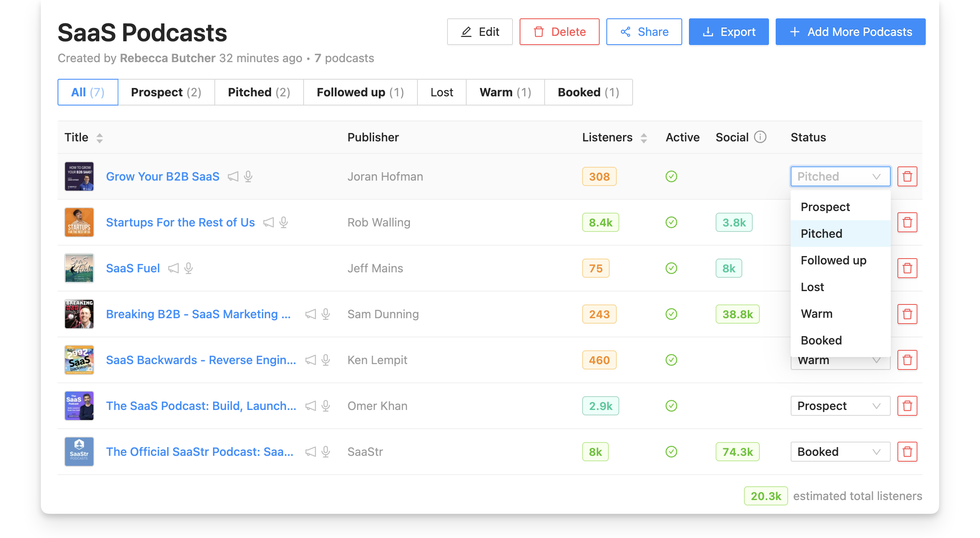
Task: Click active checkmark for SaaS Fuel row
Action: 671,268
